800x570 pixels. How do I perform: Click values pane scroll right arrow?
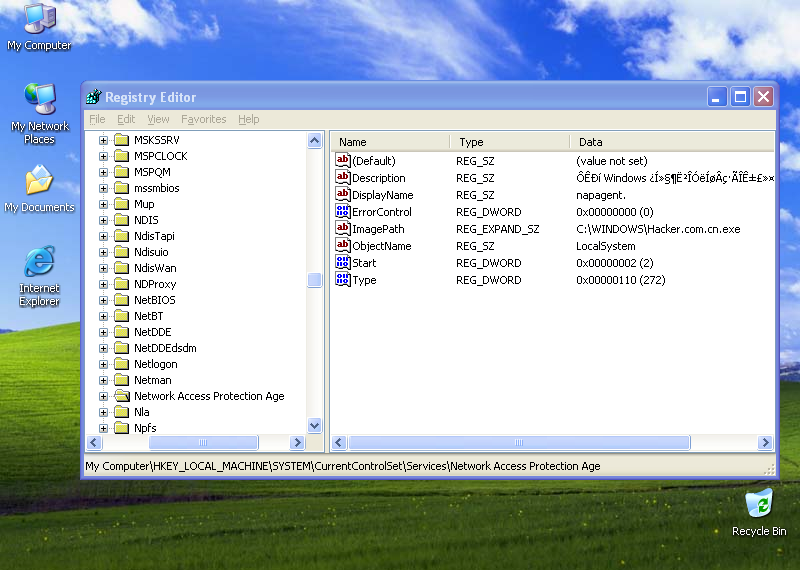point(765,442)
